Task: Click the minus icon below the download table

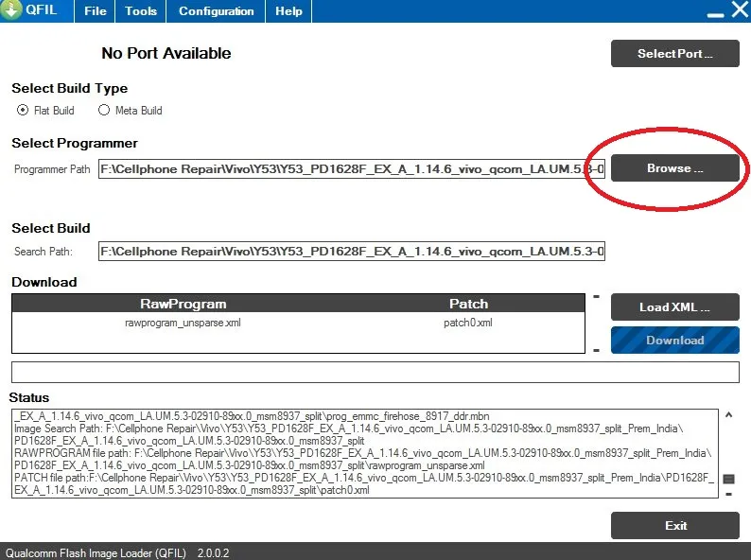Action: coord(596,351)
